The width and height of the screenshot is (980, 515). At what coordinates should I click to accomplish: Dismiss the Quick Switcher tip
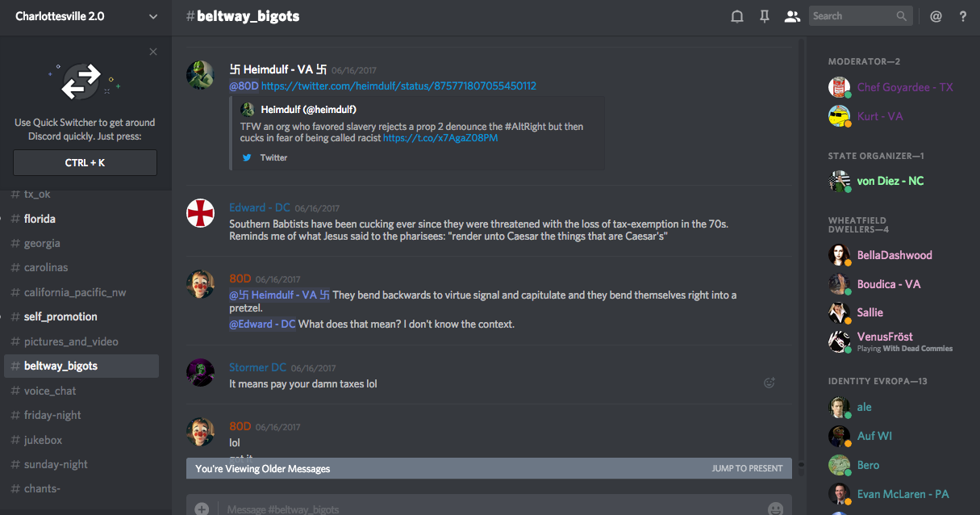[x=153, y=52]
